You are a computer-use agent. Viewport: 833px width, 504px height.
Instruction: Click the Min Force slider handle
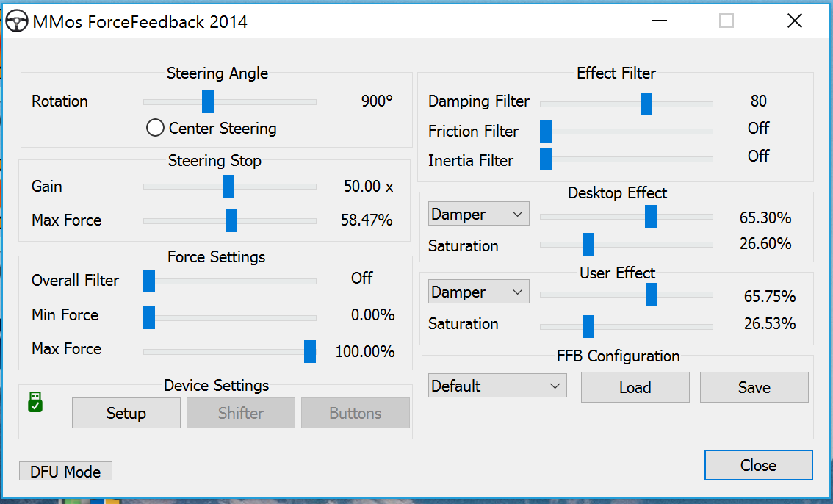(x=149, y=317)
